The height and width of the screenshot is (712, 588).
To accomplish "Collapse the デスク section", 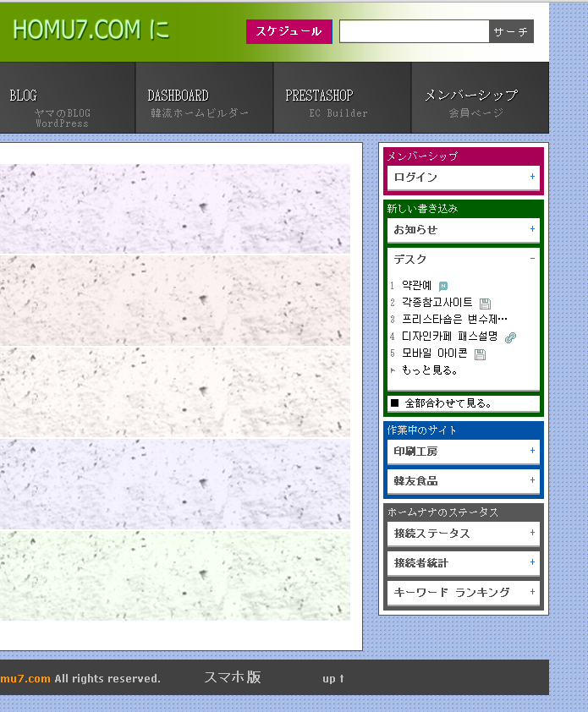I will point(532,259).
